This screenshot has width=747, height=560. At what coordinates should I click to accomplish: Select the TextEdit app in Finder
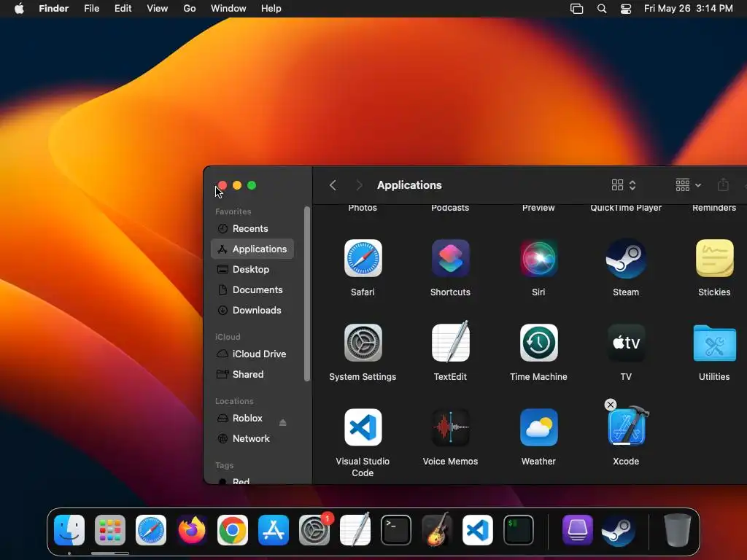tap(450, 343)
